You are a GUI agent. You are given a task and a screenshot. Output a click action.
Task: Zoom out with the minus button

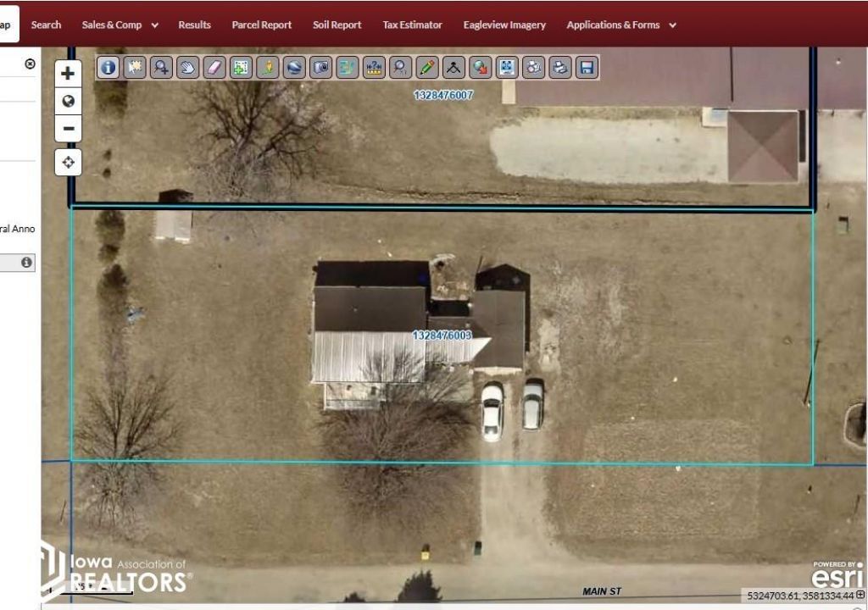pos(68,129)
